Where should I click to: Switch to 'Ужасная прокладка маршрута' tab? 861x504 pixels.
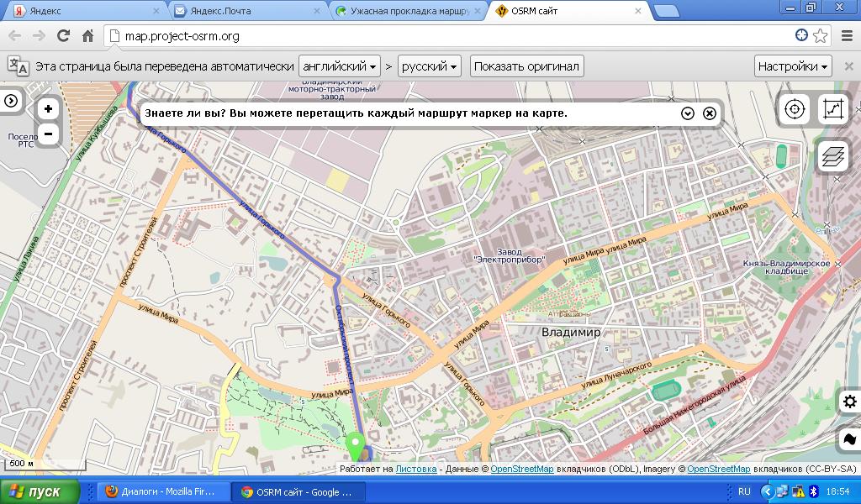(x=402, y=11)
